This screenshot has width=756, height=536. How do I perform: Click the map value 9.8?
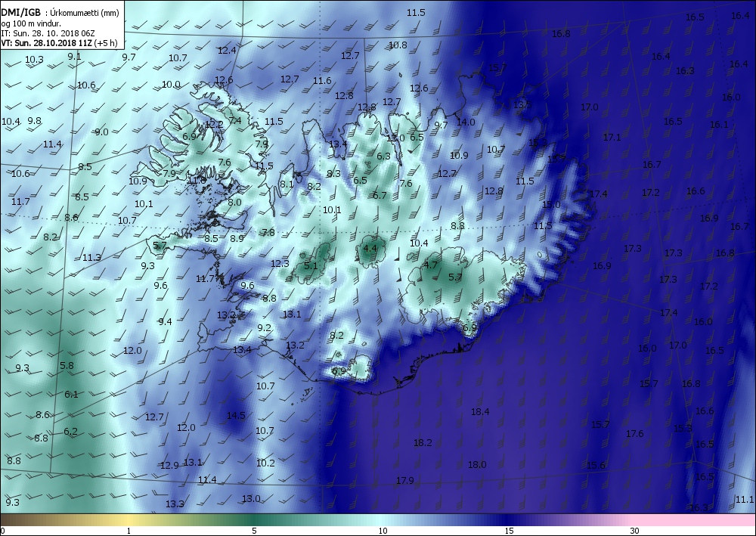[34, 120]
